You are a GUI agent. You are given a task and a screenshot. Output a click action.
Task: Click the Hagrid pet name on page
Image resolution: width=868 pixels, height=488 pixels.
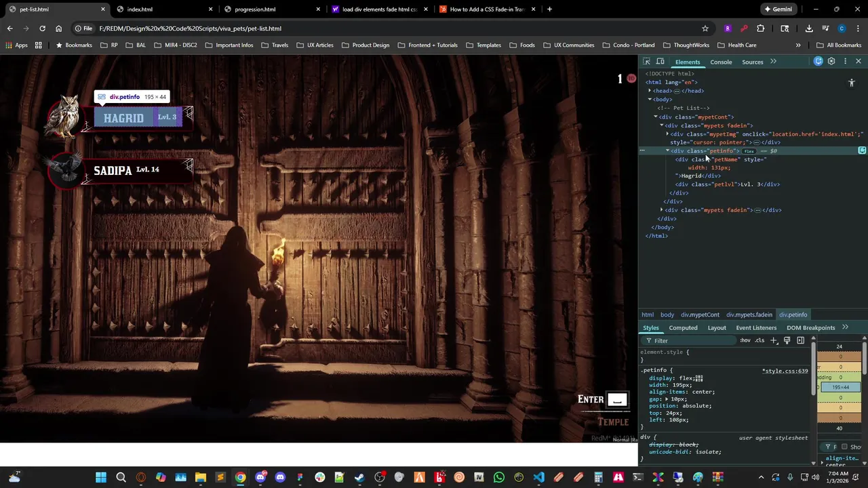[x=123, y=118]
